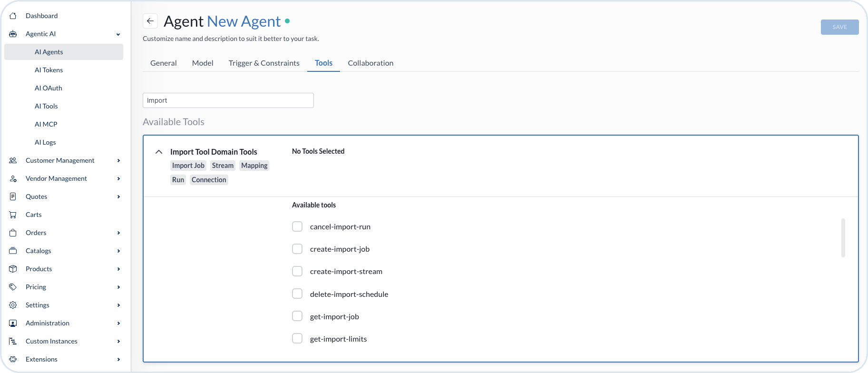Switch to the General tab
This screenshot has width=868, height=373.
click(164, 63)
